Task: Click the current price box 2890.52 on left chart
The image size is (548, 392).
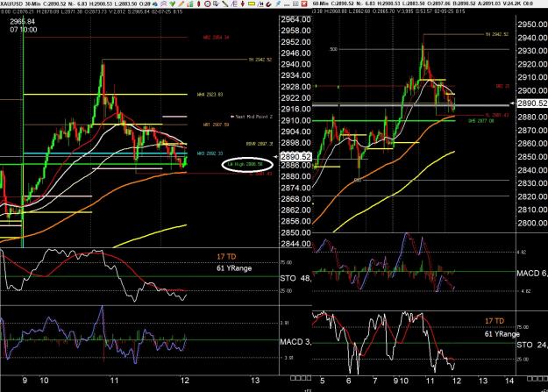Action: 295,157
